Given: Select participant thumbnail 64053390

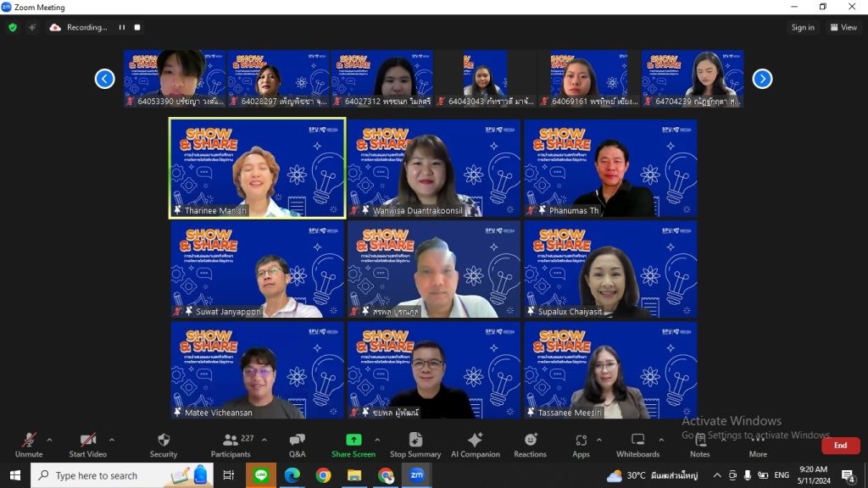Looking at the screenshot, I should pos(175,79).
